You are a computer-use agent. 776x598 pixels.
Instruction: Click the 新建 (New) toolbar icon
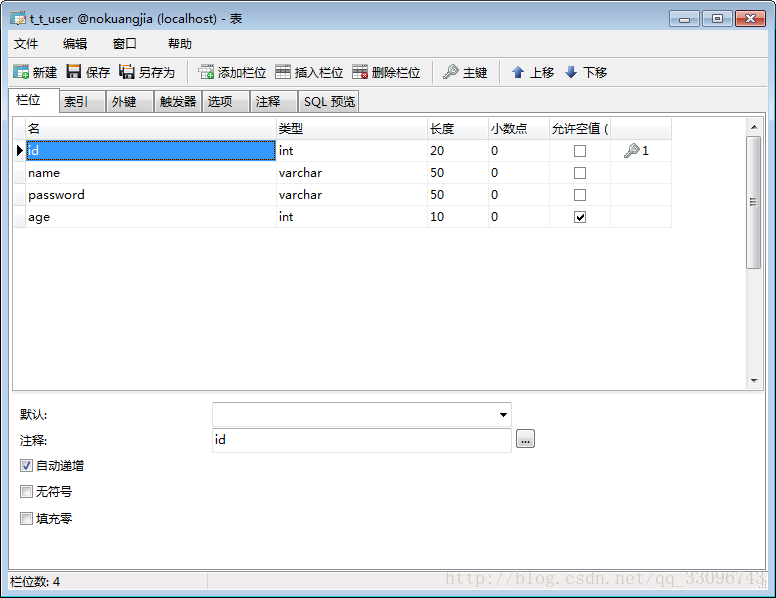pyautogui.click(x=35, y=72)
